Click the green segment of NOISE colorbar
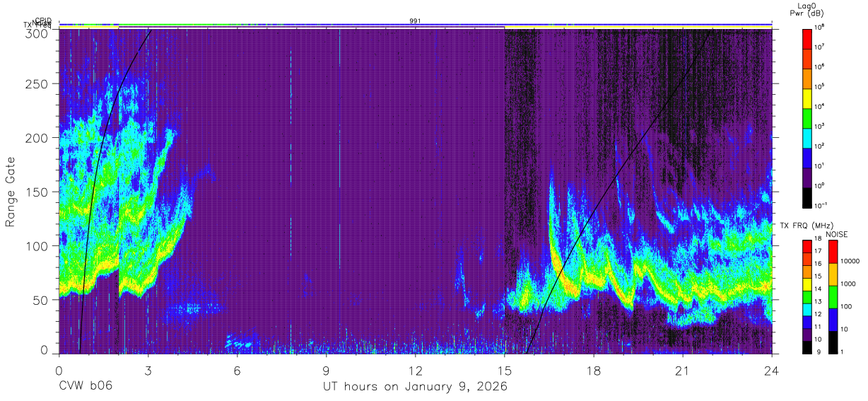The image size is (868, 401). click(833, 296)
